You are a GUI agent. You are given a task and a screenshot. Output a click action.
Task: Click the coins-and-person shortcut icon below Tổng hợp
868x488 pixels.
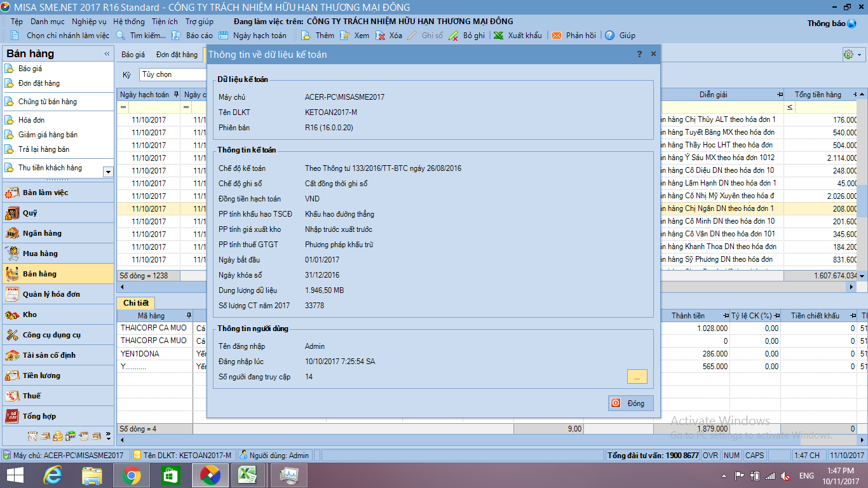58,436
